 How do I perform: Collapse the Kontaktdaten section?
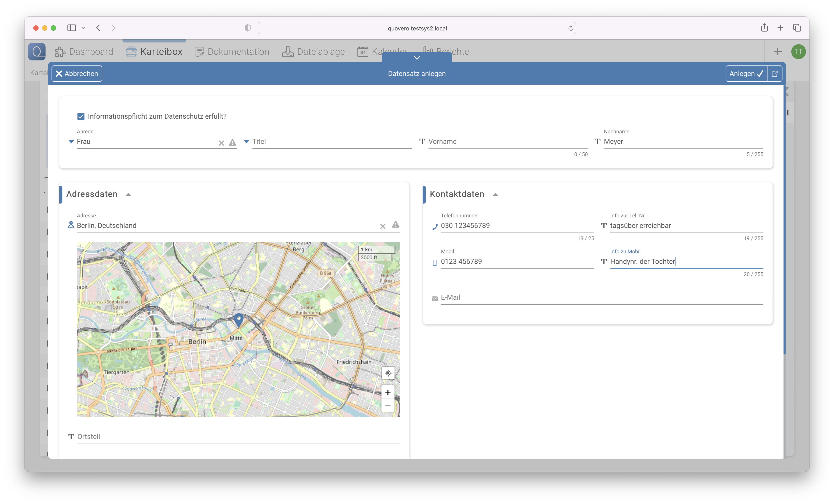coord(495,194)
